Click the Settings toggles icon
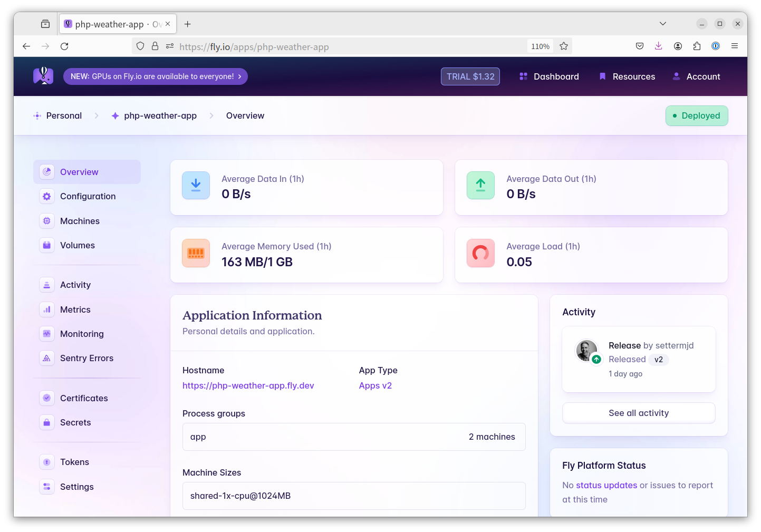Viewport: 761px width, 532px height. [47, 487]
